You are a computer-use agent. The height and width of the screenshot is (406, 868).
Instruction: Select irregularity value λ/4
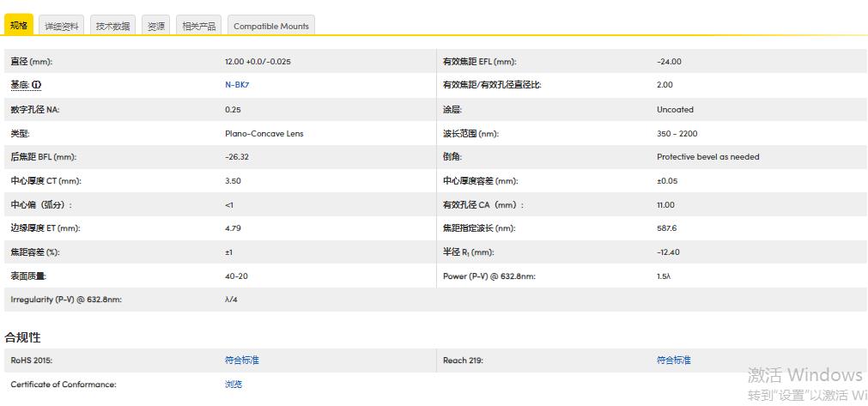pyautogui.click(x=232, y=300)
